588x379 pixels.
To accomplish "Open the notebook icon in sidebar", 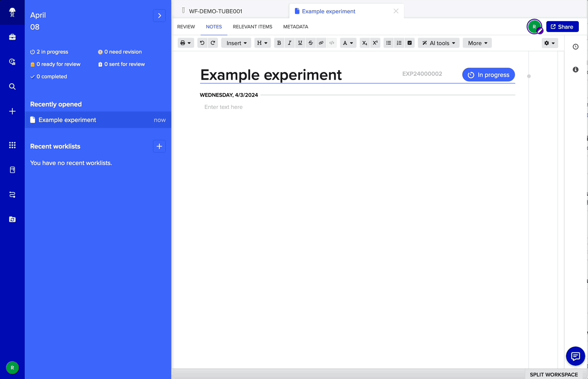I will coord(12,170).
